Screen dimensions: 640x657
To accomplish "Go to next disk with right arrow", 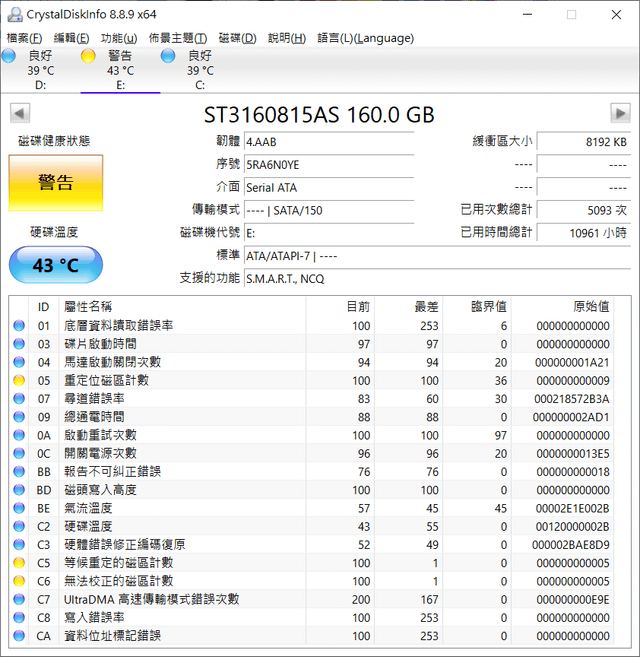I will [620, 113].
